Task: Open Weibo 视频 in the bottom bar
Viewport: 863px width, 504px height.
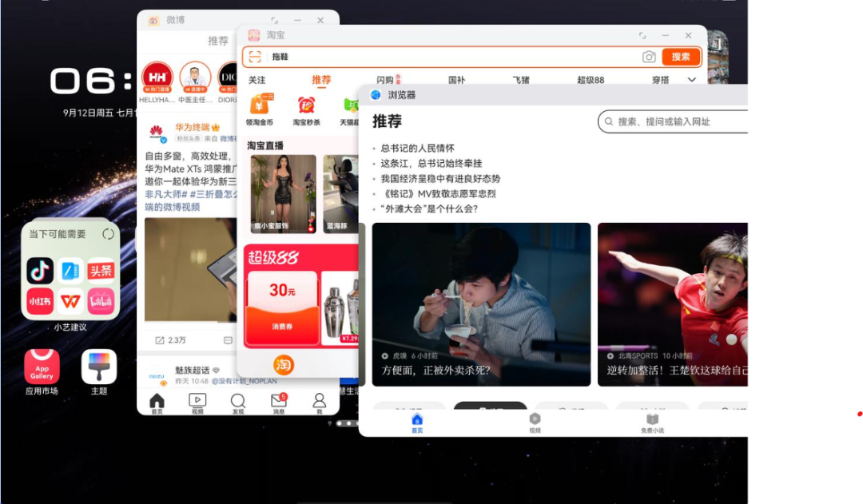Action: 197,403
